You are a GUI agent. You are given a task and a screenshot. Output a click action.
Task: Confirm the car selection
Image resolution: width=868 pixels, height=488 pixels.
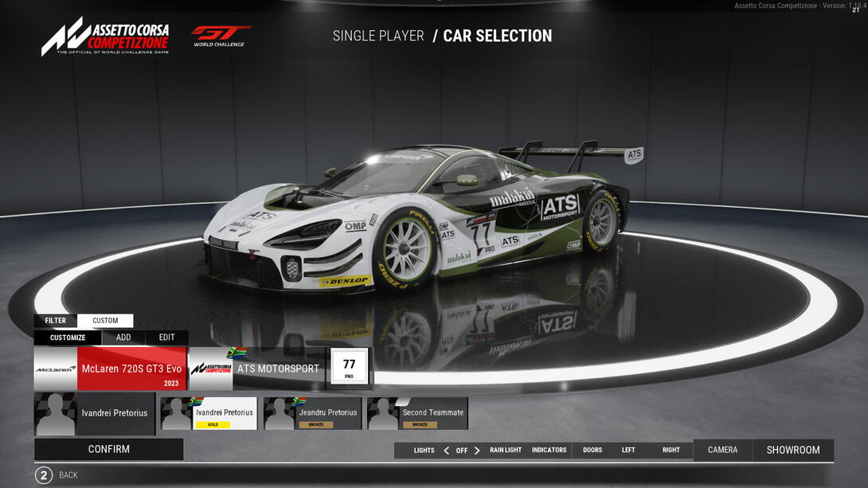pyautogui.click(x=109, y=449)
